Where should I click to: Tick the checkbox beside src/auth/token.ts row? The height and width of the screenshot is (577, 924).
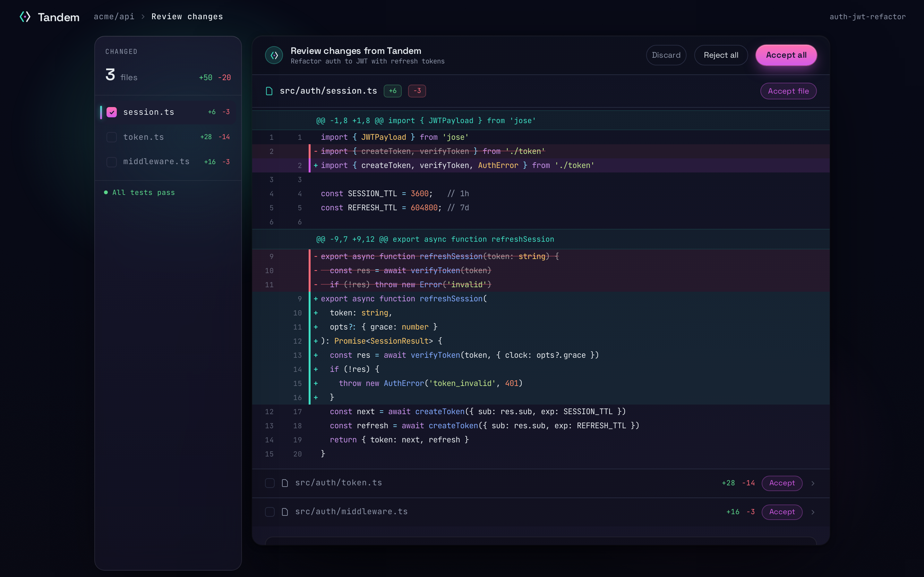(270, 483)
